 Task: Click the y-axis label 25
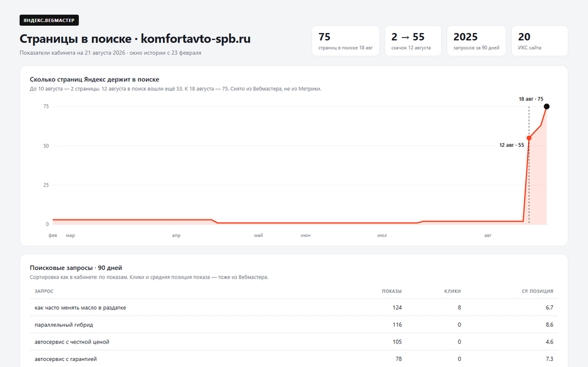(x=46, y=185)
